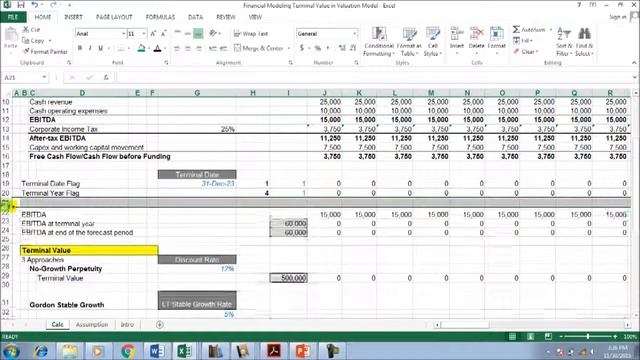Image resolution: width=640 pixels, height=360 pixels.
Task: Open Sort & Filter menu
Action: pos(564,42)
